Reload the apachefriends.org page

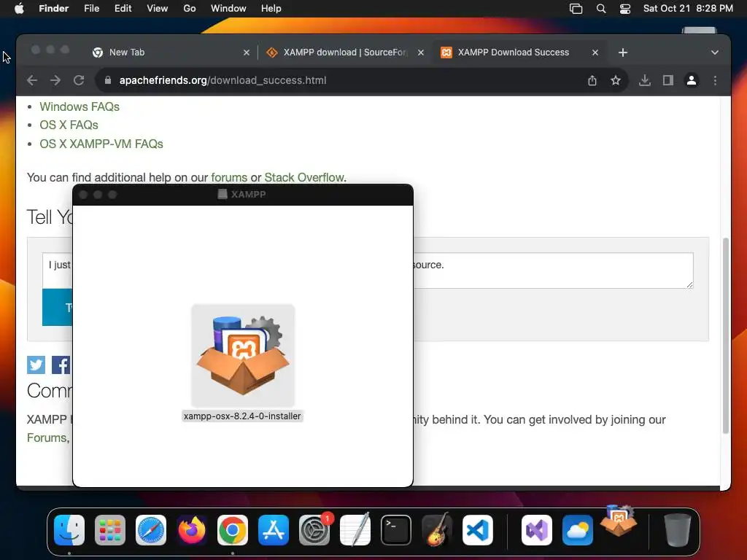click(79, 80)
